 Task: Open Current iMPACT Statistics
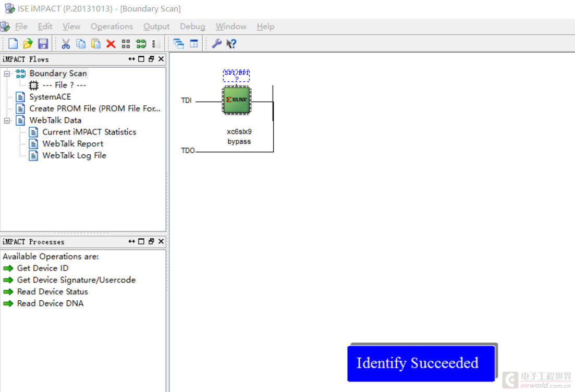89,132
